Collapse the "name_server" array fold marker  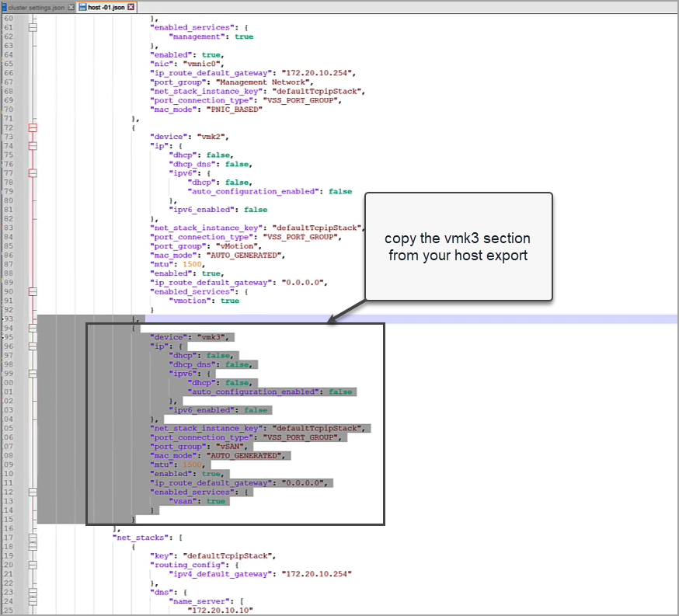point(33,601)
